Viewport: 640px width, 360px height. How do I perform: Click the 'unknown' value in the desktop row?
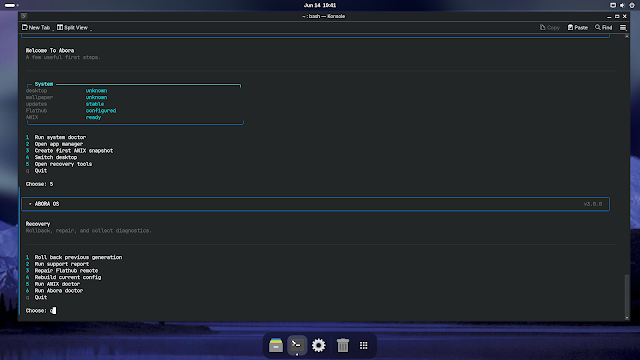point(96,91)
